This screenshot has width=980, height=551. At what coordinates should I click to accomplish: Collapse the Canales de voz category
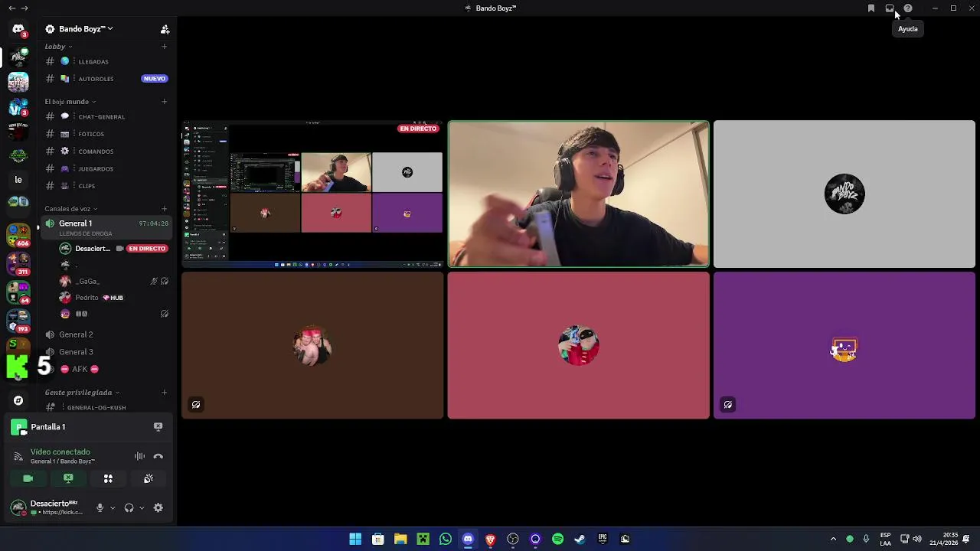71,209
